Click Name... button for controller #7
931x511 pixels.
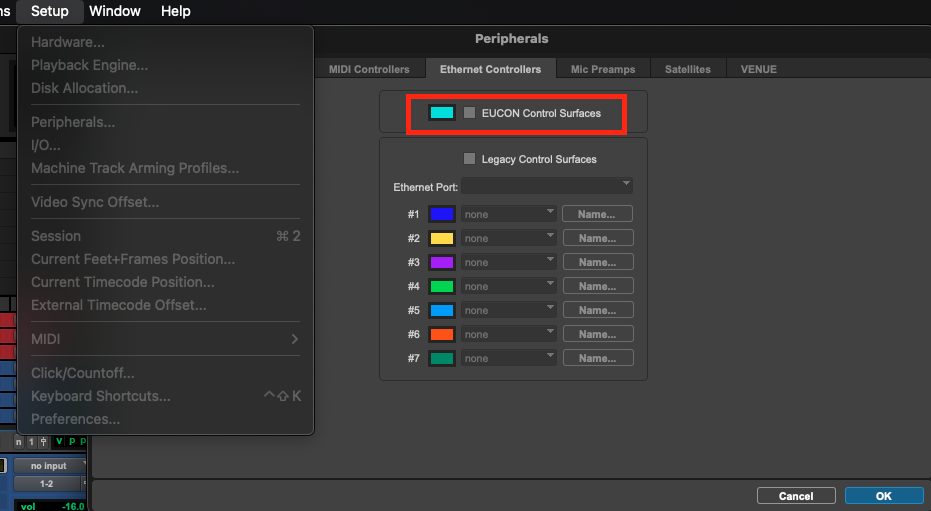tap(597, 358)
